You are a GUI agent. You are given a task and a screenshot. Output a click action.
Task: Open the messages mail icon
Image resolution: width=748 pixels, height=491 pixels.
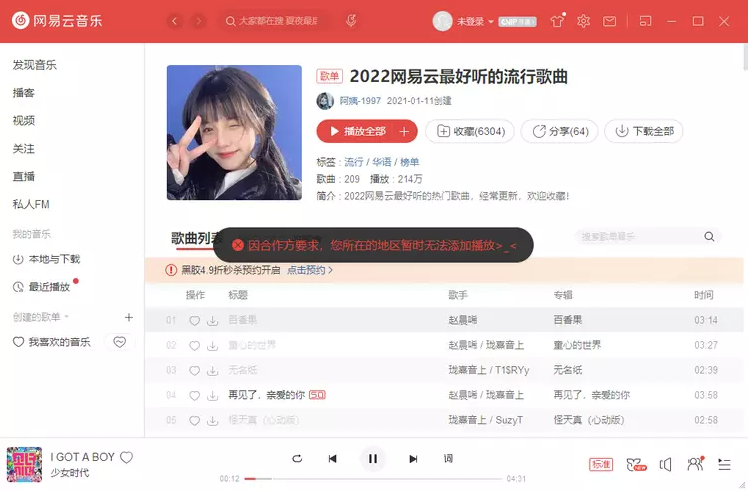(x=609, y=21)
